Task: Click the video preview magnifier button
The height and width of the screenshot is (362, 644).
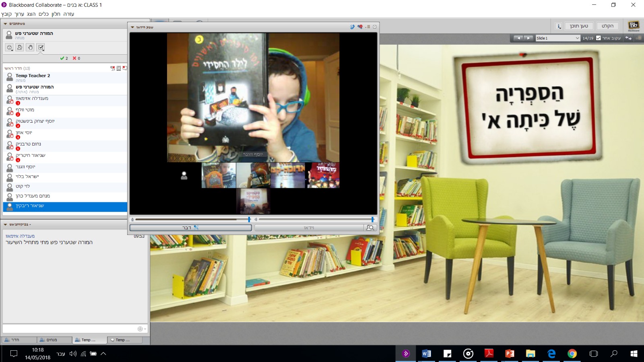Action: [x=370, y=228]
